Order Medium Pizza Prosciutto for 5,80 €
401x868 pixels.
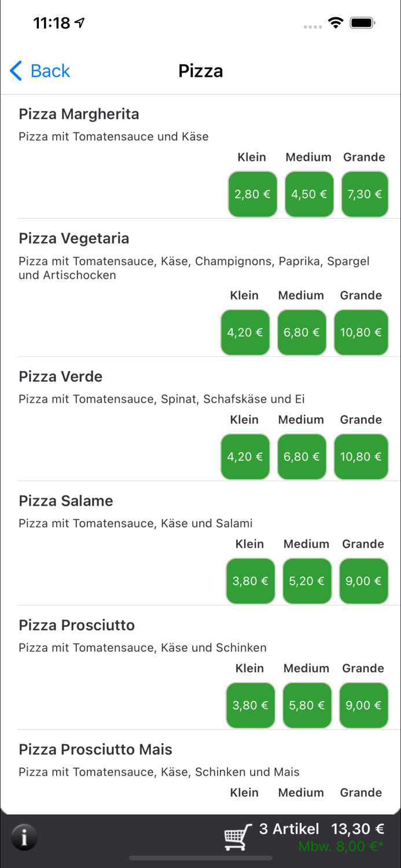pyautogui.click(x=307, y=705)
